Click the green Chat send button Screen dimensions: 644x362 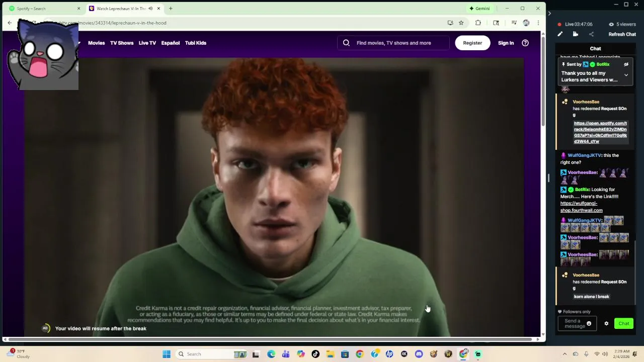tap(624, 324)
